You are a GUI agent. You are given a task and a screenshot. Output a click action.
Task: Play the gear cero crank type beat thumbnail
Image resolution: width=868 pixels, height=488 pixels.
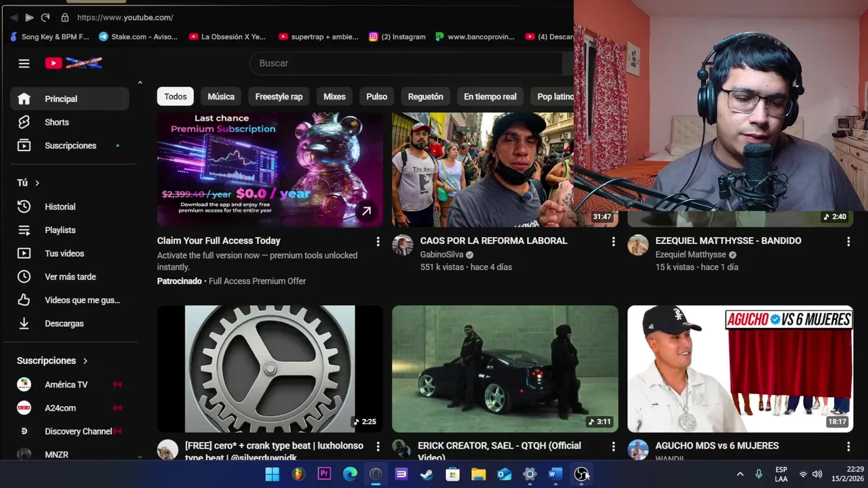(270, 369)
